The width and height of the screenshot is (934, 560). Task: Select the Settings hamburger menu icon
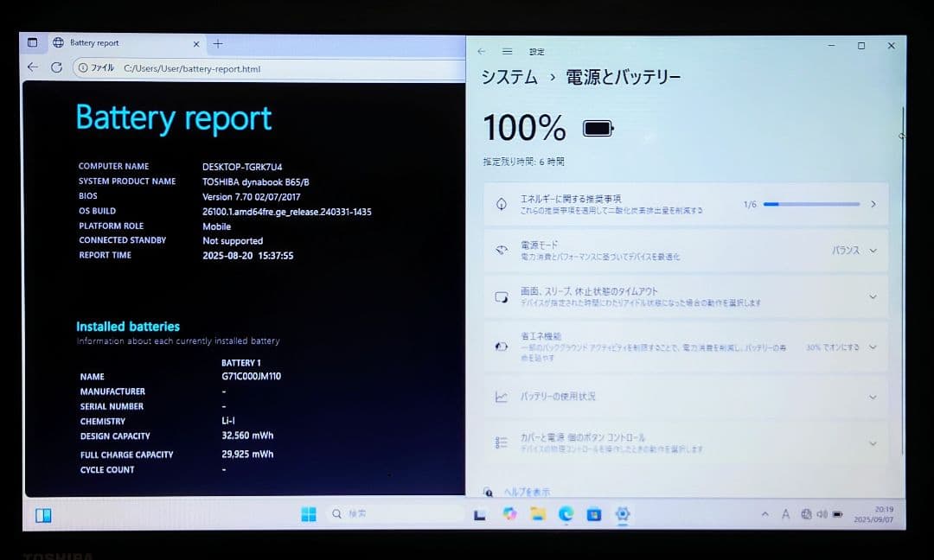coord(506,51)
